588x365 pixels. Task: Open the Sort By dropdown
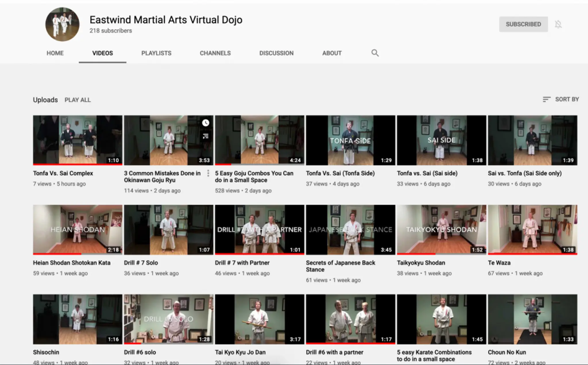click(561, 99)
